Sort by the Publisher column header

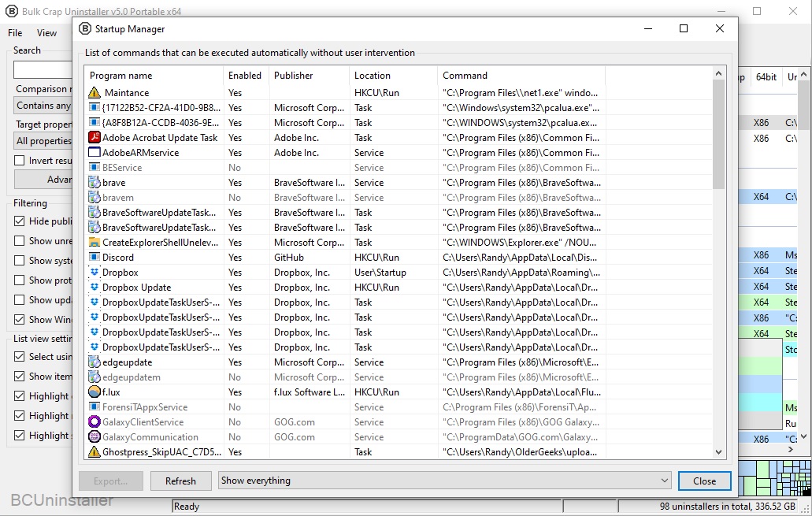coord(310,76)
